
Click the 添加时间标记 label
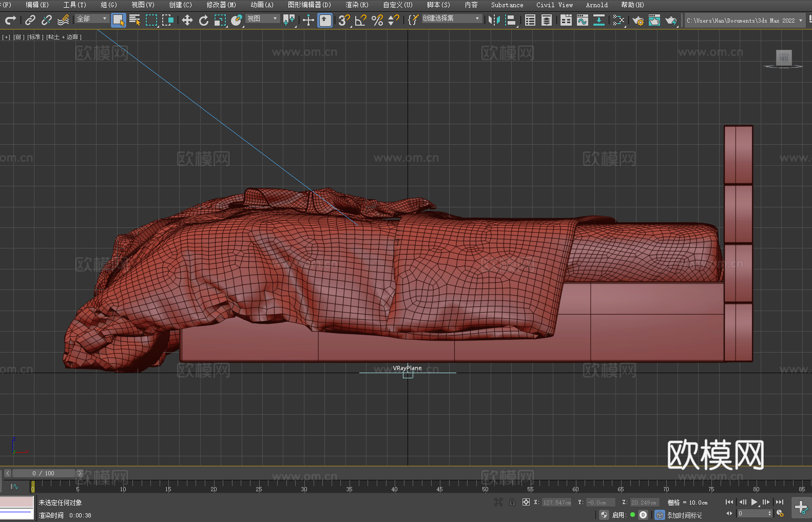(684, 515)
